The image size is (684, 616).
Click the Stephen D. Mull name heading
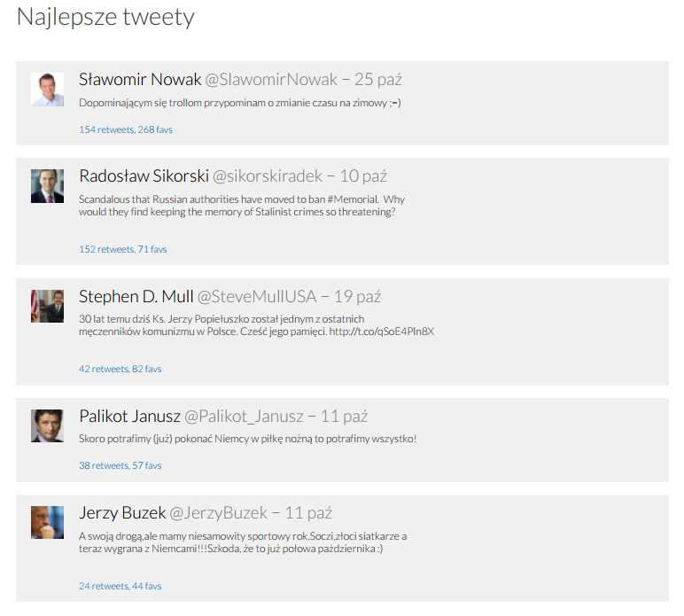[136, 296]
